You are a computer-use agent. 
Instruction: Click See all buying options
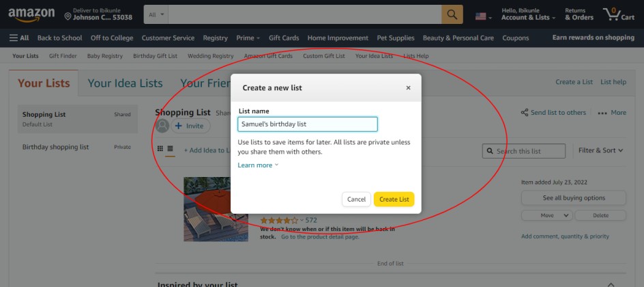[574, 197]
